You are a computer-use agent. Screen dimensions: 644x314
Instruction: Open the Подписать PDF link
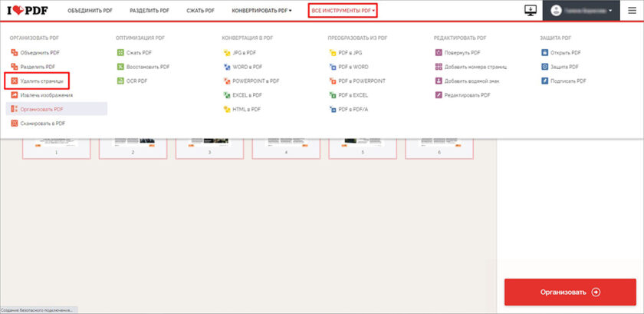point(568,81)
